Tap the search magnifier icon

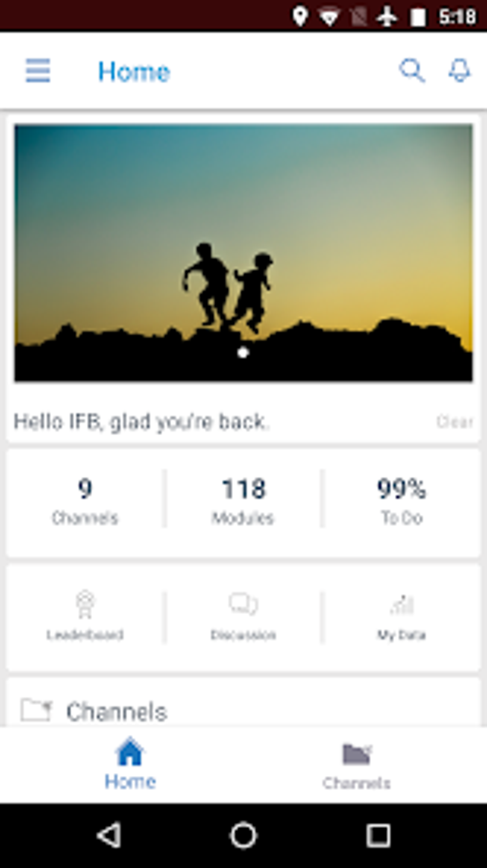(x=412, y=71)
